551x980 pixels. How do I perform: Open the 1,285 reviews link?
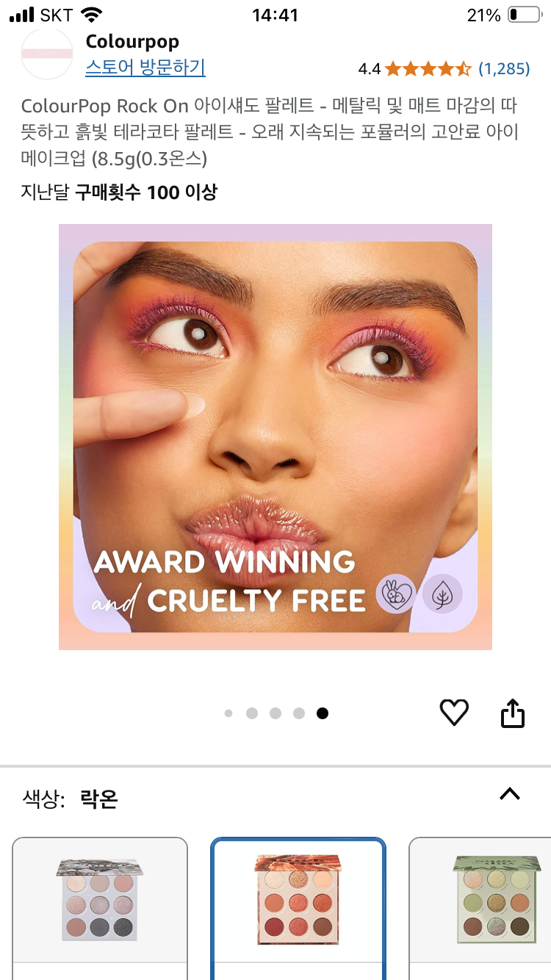click(x=504, y=69)
